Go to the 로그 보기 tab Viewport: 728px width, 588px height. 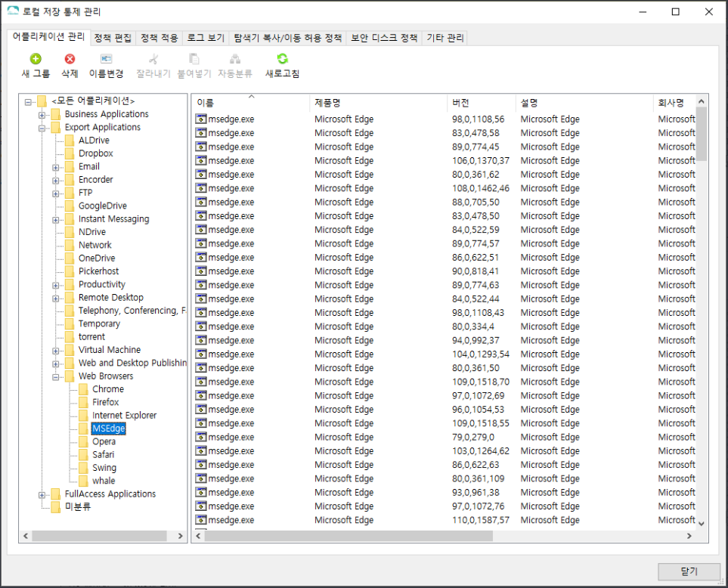(x=206, y=38)
